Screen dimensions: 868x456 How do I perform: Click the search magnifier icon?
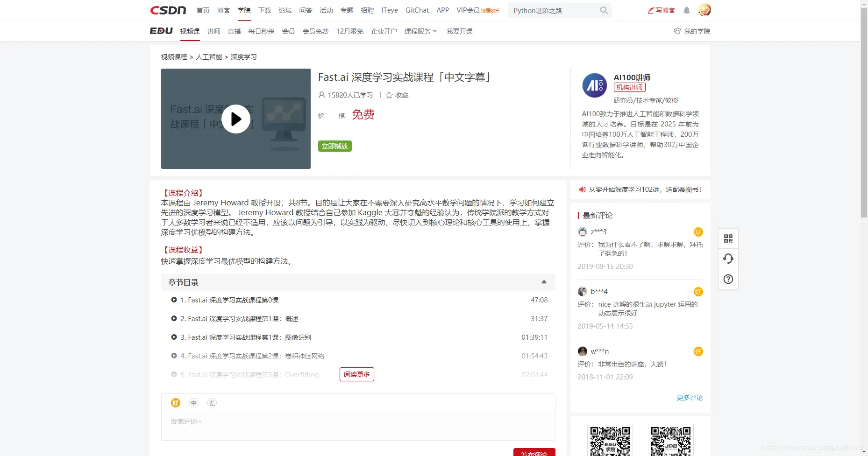(604, 10)
